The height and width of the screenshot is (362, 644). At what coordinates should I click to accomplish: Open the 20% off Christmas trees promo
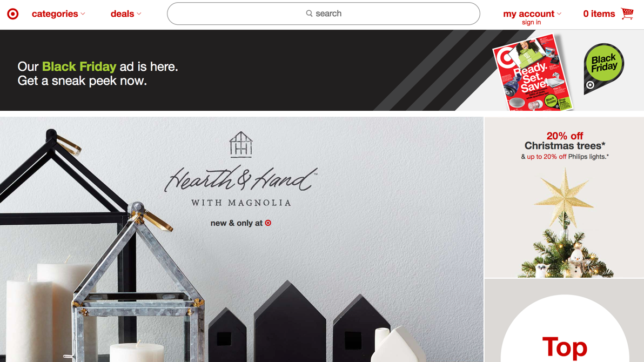(x=565, y=197)
